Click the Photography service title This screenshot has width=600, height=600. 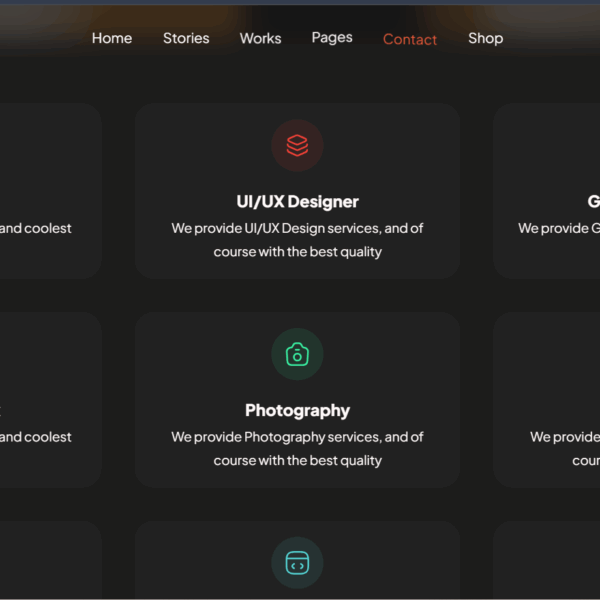[297, 411]
